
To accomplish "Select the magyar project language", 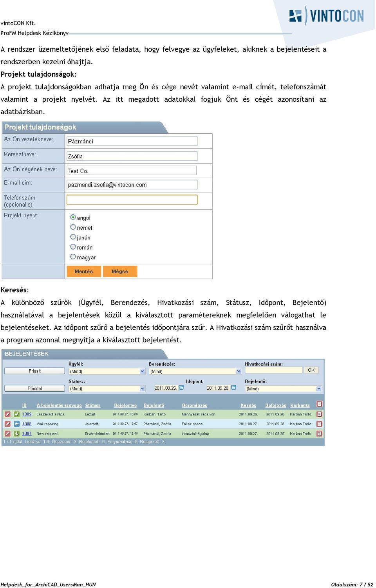I will [x=73, y=257].
